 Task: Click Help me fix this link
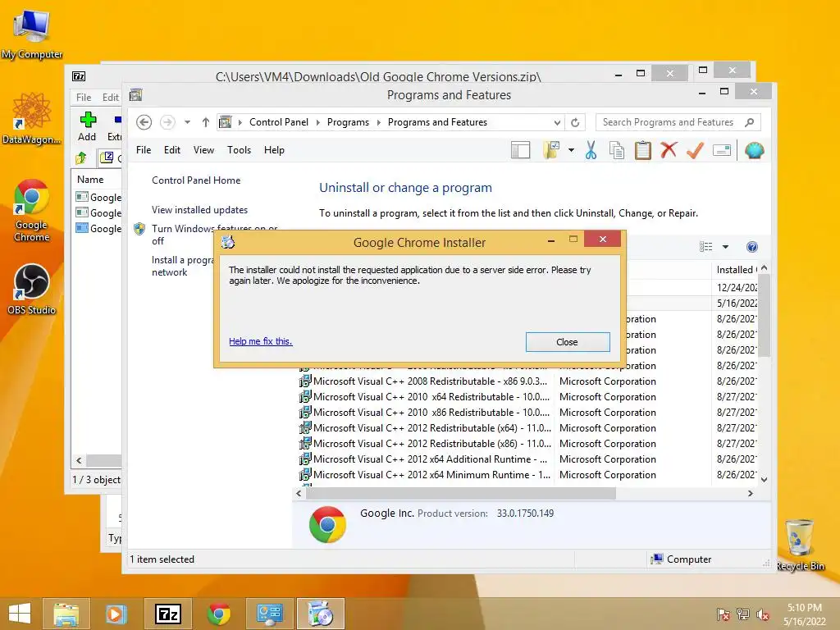[261, 341]
